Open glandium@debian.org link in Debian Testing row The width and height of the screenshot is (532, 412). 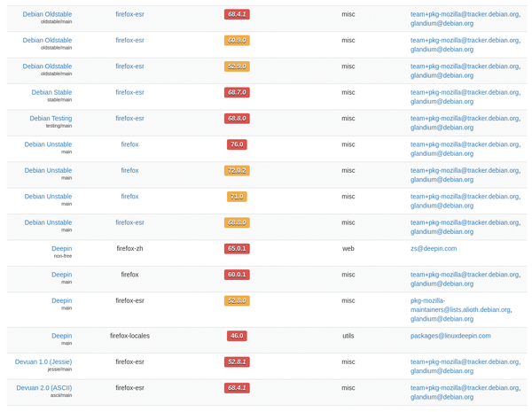pyautogui.click(x=442, y=128)
